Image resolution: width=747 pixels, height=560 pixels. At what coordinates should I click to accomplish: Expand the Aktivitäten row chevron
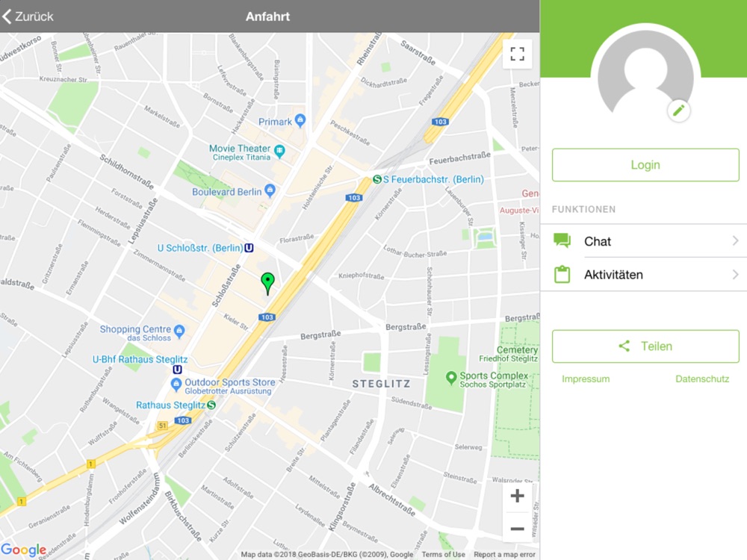tap(735, 274)
